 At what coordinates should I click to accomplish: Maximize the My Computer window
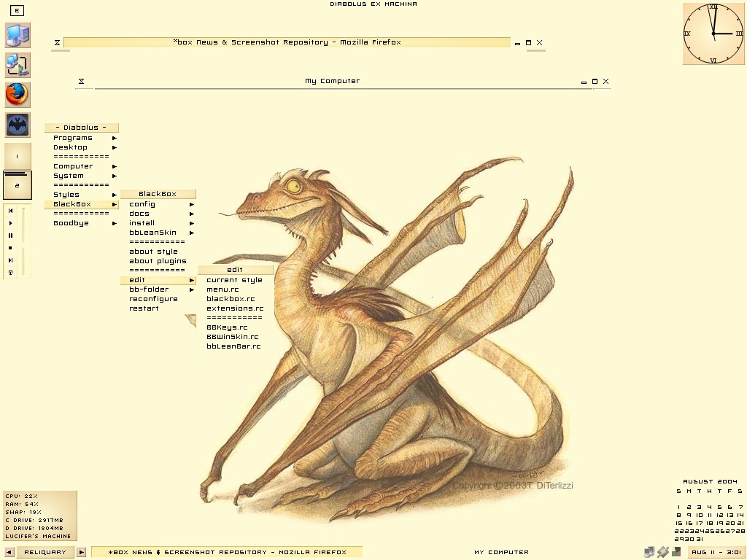click(x=595, y=82)
